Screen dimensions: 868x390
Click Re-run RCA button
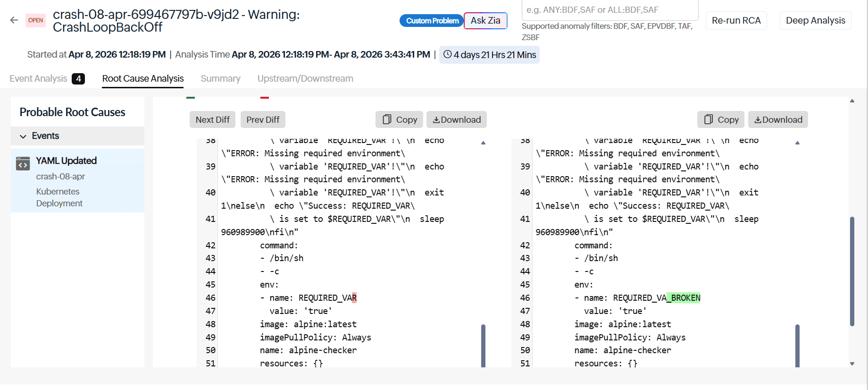(x=736, y=21)
